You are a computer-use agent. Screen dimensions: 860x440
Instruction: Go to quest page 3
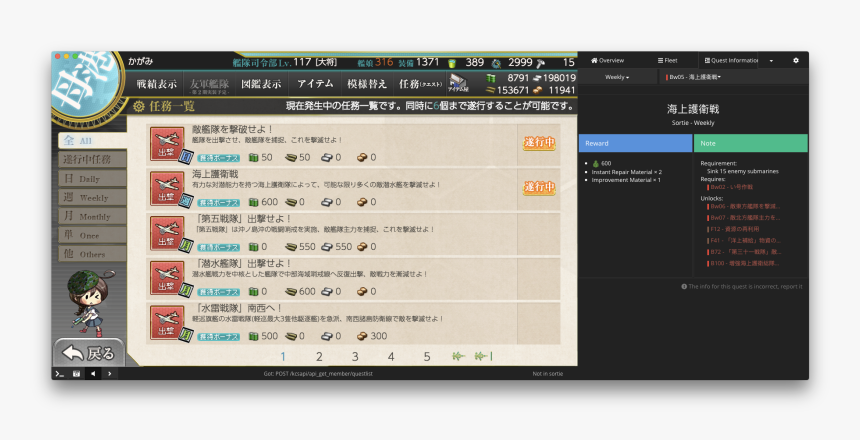click(x=355, y=357)
